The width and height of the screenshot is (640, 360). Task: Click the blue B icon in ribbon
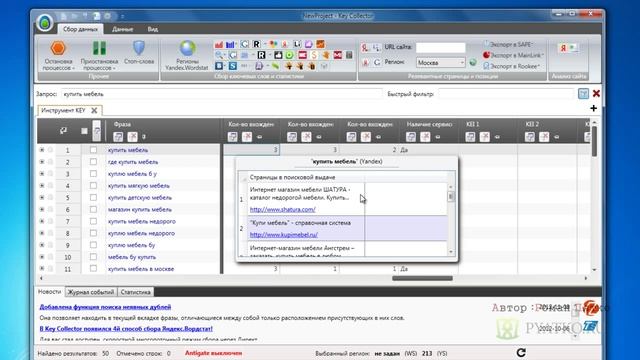220,65
